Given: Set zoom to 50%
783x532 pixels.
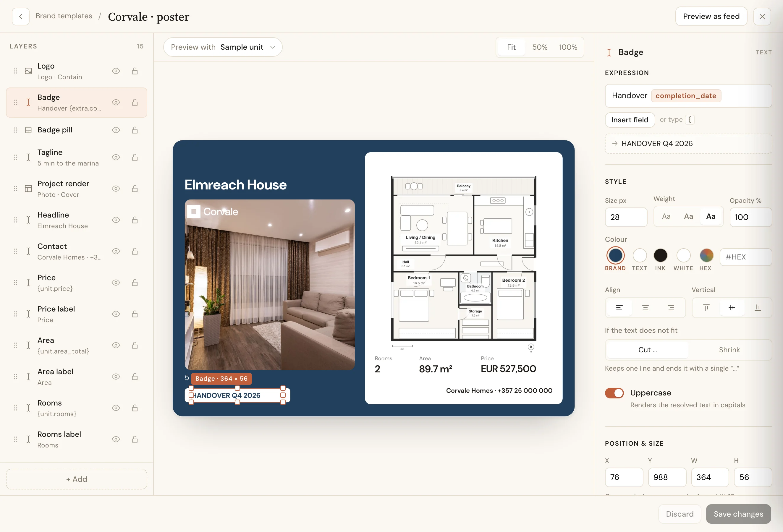Looking at the screenshot, I should pyautogui.click(x=540, y=47).
